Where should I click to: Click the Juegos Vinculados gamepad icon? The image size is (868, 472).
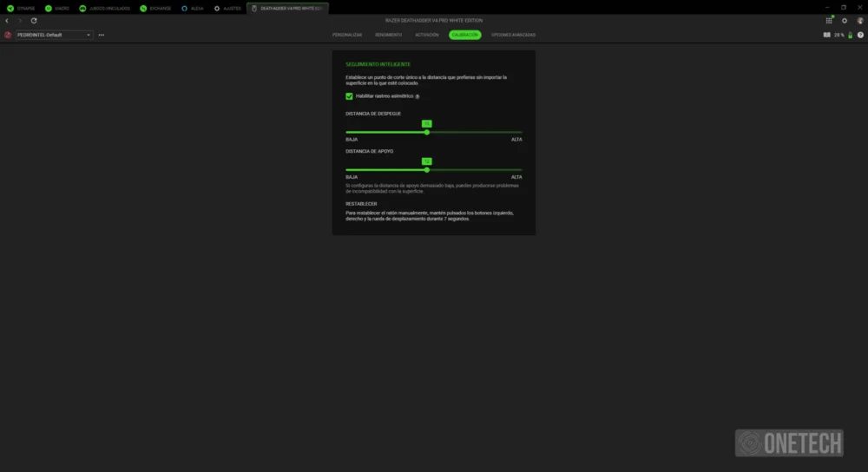point(82,9)
